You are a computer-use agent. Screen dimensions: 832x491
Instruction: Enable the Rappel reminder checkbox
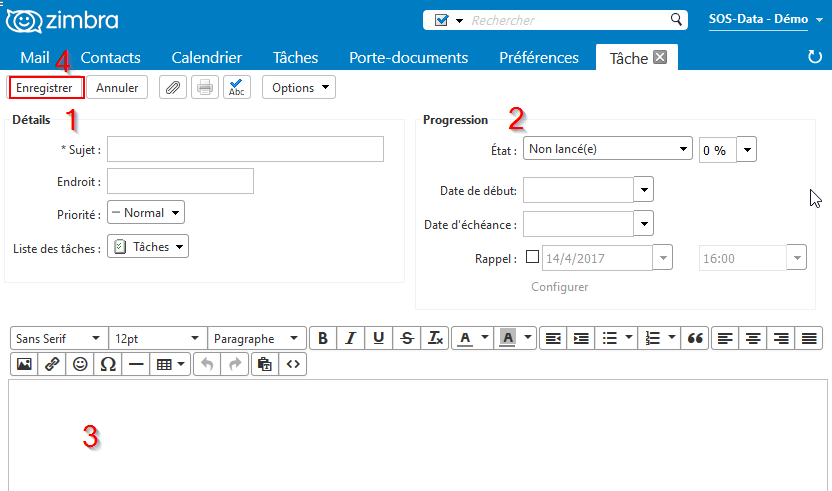point(532,257)
